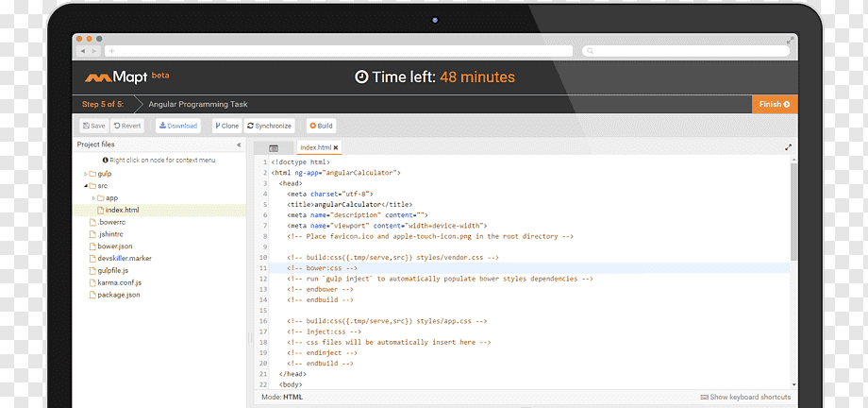Viewport: 868px width, 408px height.
Task: Switch to the preview window tab
Action: coord(273,148)
